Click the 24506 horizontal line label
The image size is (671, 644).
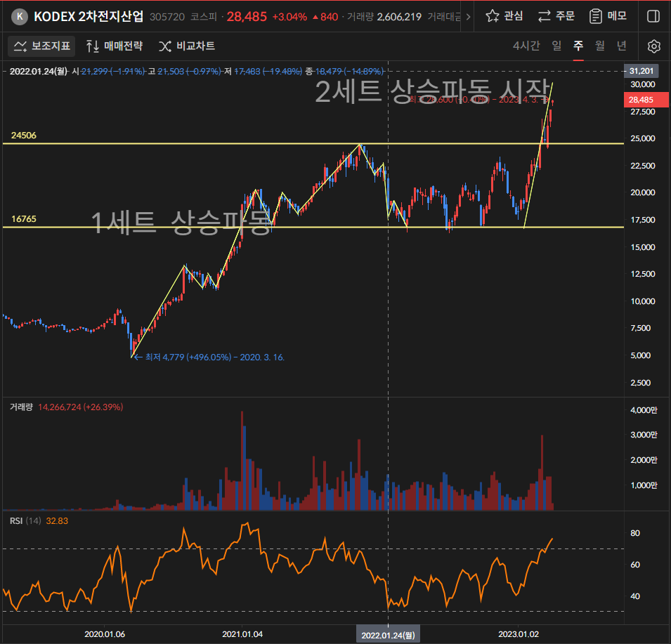point(23,135)
